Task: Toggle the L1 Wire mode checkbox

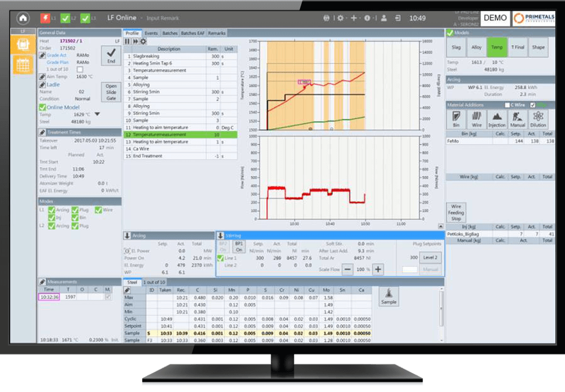Action: click(x=98, y=210)
